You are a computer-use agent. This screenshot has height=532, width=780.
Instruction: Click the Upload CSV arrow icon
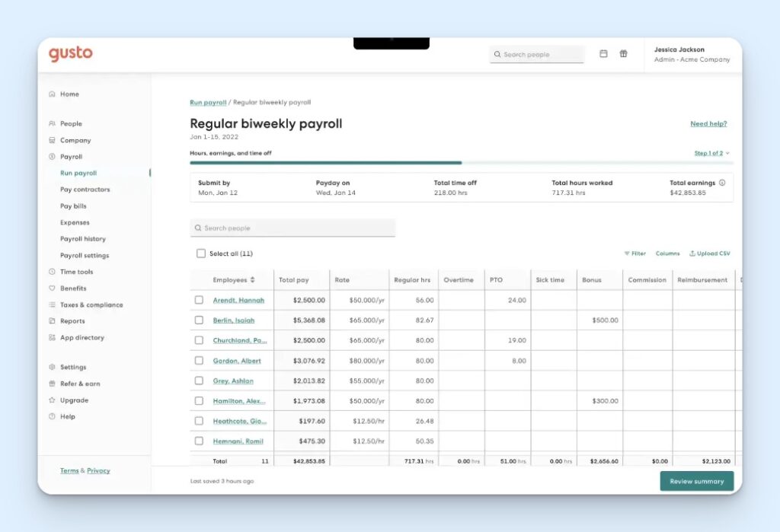tap(692, 253)
